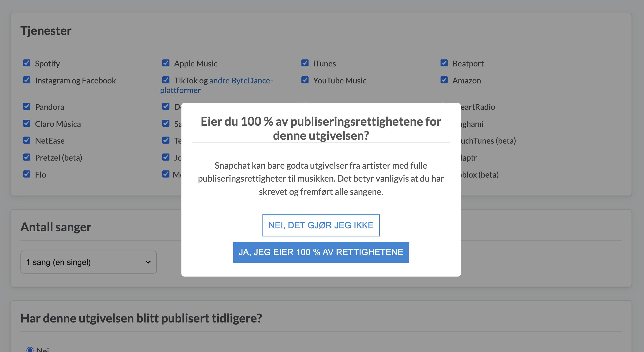Screen dimensions: 644x352
Task: Toggle the Pandora checkbox
Action: (x=27, y=106)
